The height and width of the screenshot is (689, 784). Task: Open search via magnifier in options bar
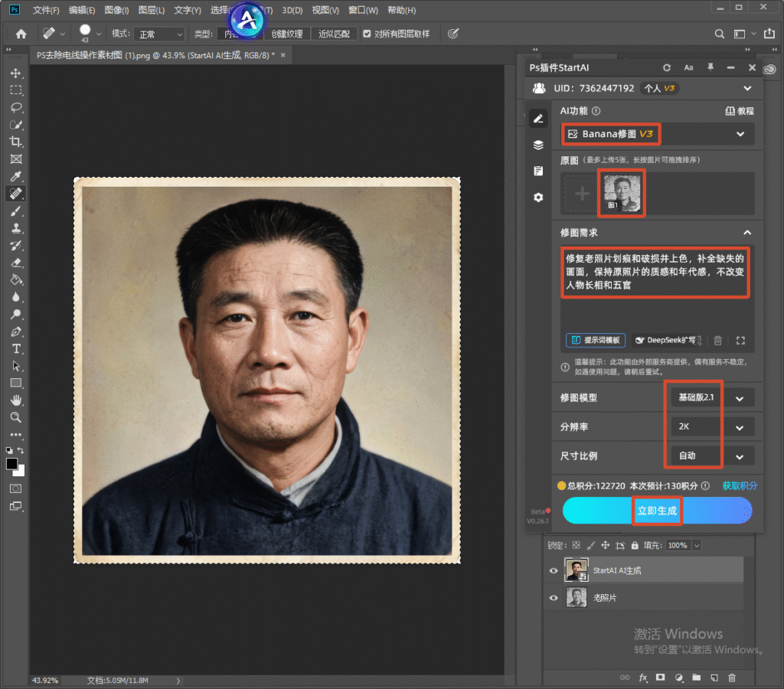pos(720,34)
